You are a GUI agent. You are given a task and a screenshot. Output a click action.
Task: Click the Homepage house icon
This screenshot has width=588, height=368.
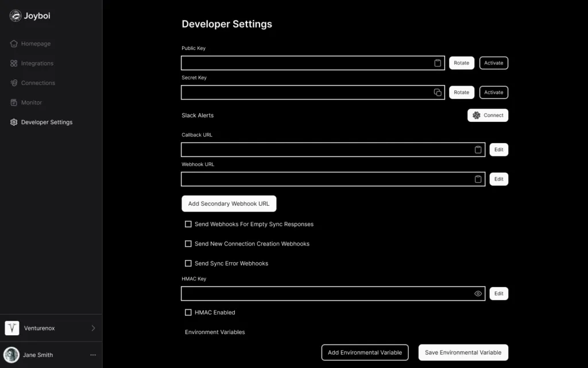(14, 44)
